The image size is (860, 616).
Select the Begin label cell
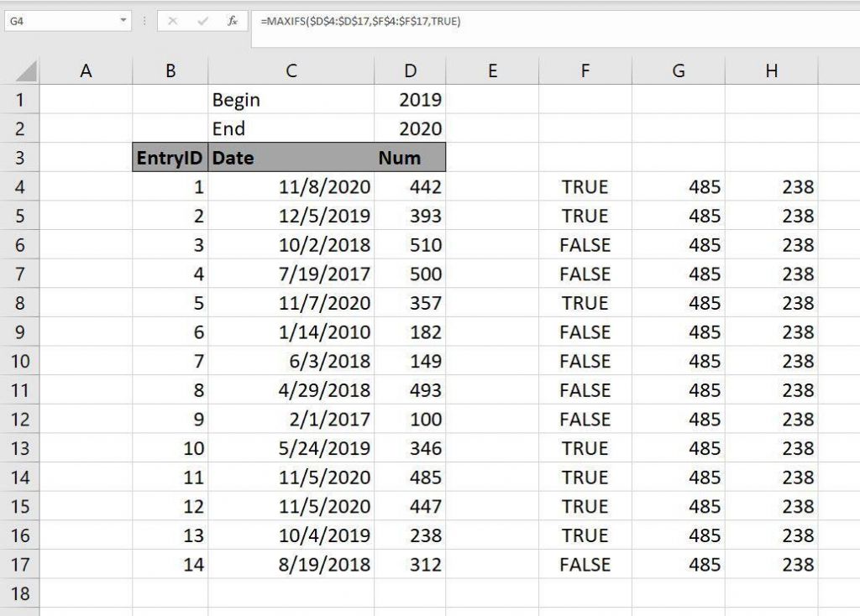291,100
